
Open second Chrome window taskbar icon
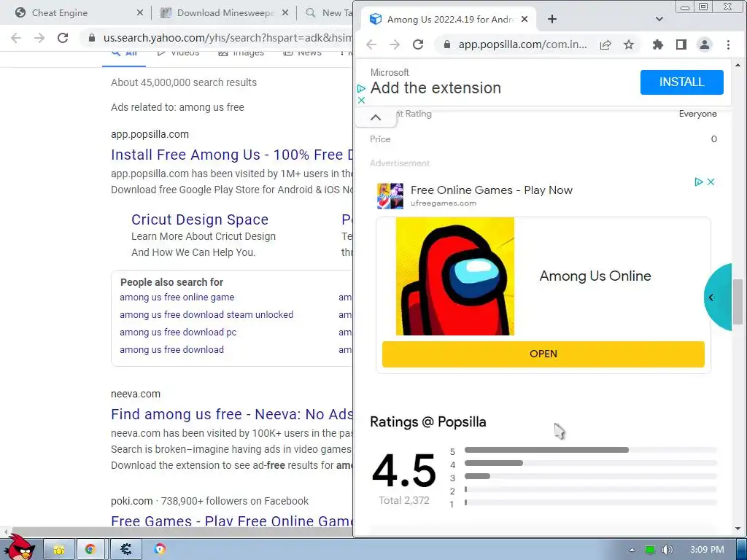tap(160, 549)
